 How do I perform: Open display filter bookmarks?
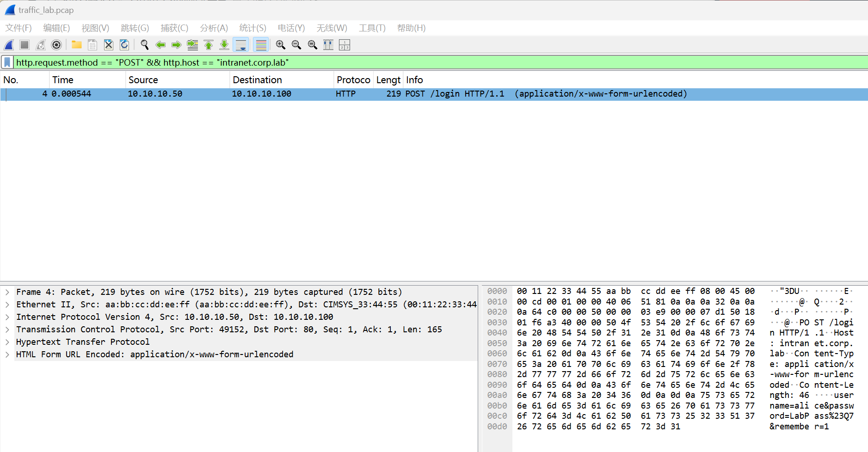point(7,62)
